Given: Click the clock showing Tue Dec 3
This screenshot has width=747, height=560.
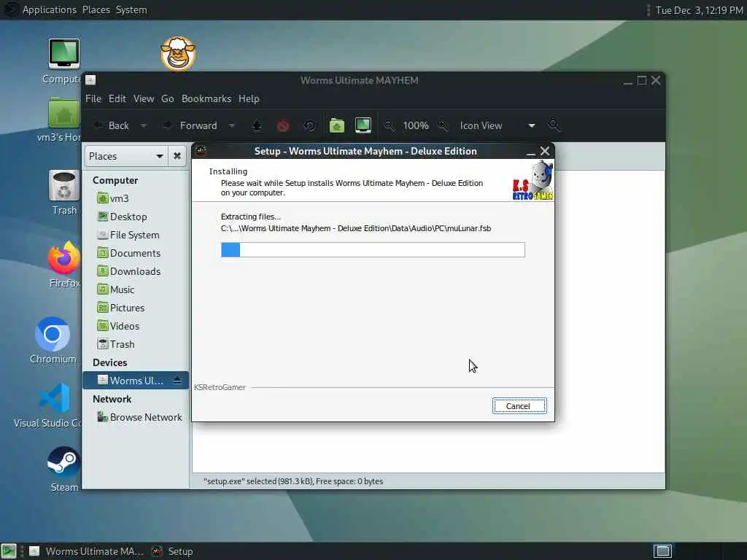Looking at the screenshot, I should click(x=699, y=10).
